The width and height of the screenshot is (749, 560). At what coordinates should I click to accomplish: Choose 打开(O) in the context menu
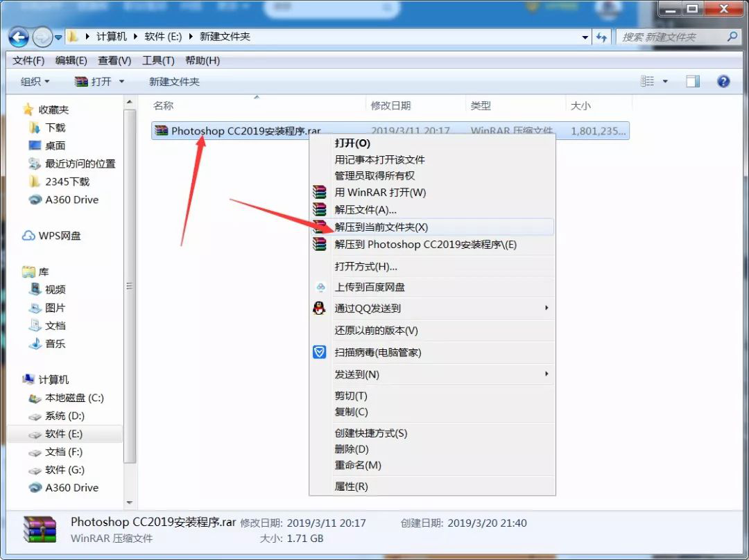(x=352, y=143)
